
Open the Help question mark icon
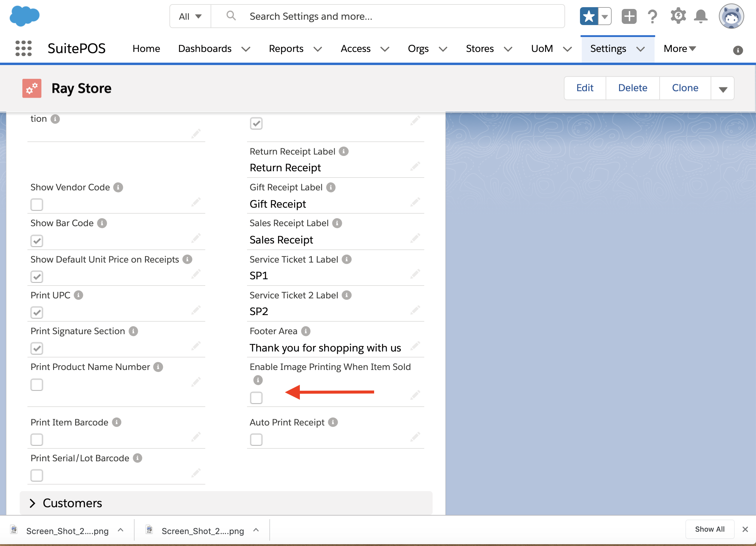[x=652, y=16]
